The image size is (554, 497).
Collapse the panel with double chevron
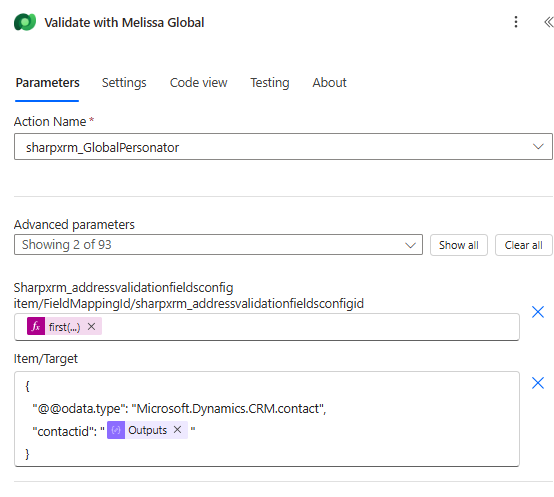pyautogui.click(x=548, y=22)
